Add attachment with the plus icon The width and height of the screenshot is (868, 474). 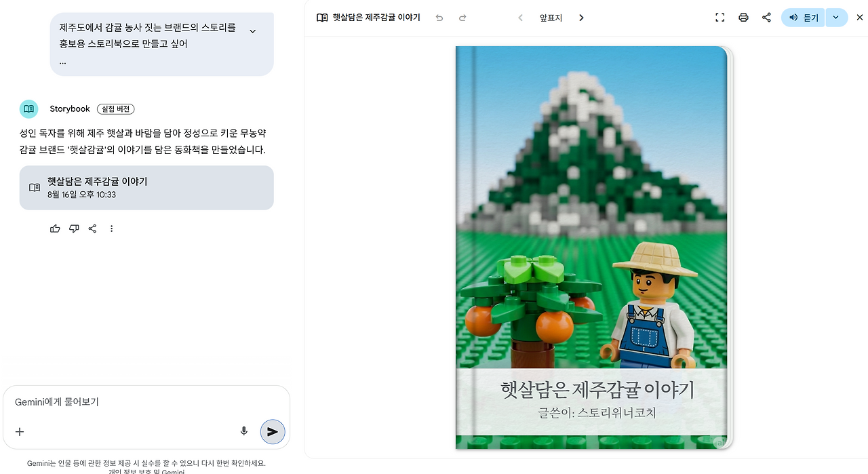20,431
